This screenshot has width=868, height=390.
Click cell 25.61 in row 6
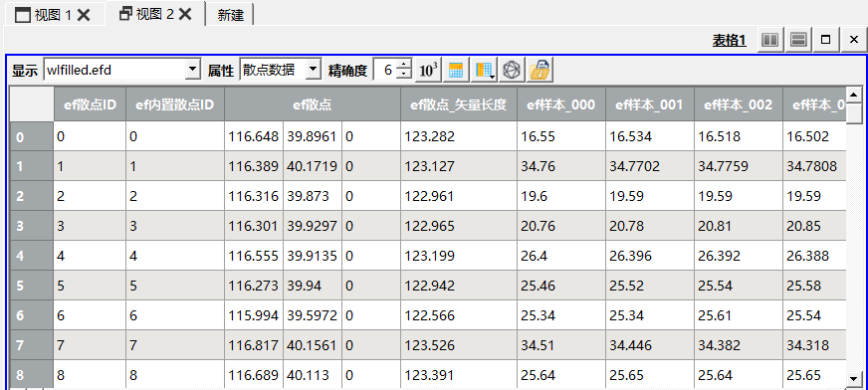pyautogui.click(x=739, y=315)
